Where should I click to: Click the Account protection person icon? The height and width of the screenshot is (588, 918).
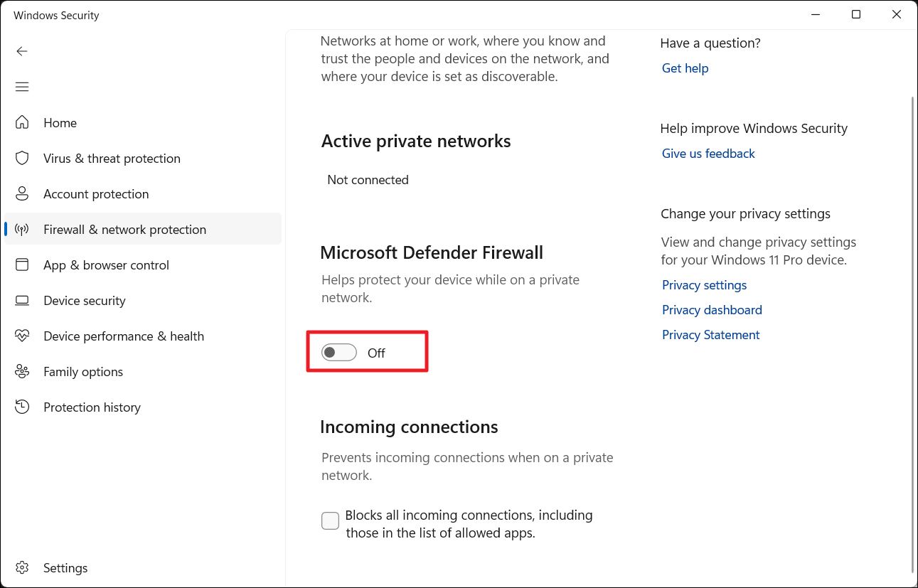(x=22, y=193)
